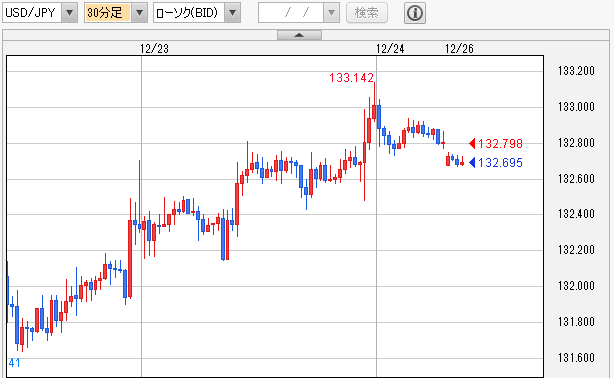Click the 132.200 price axis label

tap(576, 250)
